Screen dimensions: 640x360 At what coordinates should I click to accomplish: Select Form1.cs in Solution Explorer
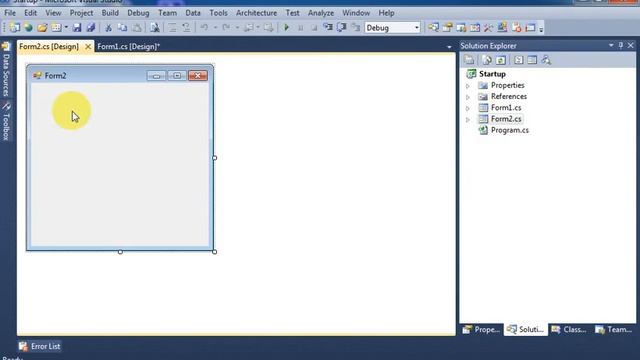pyautogui.click(x=506, y=108)
